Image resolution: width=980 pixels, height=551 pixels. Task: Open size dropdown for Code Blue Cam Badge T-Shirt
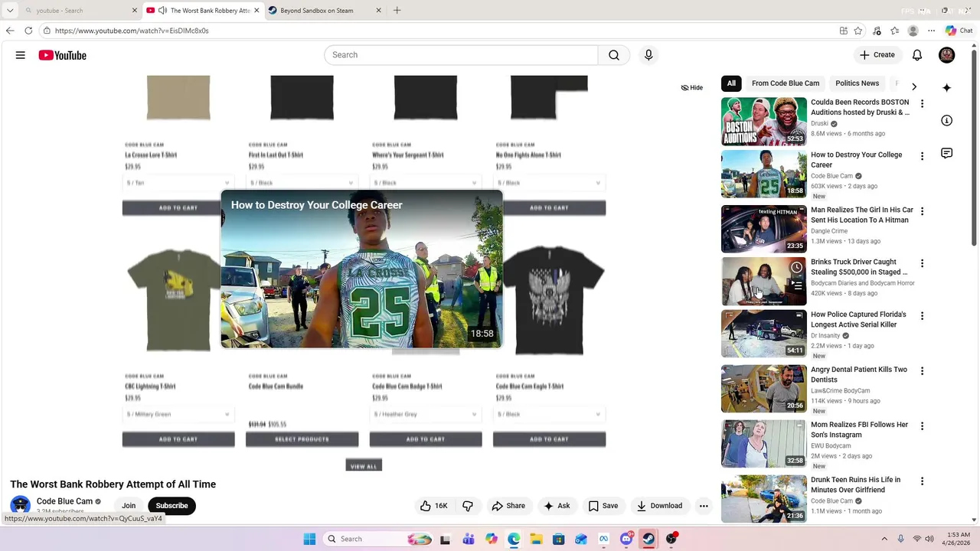tap(426, 414)
